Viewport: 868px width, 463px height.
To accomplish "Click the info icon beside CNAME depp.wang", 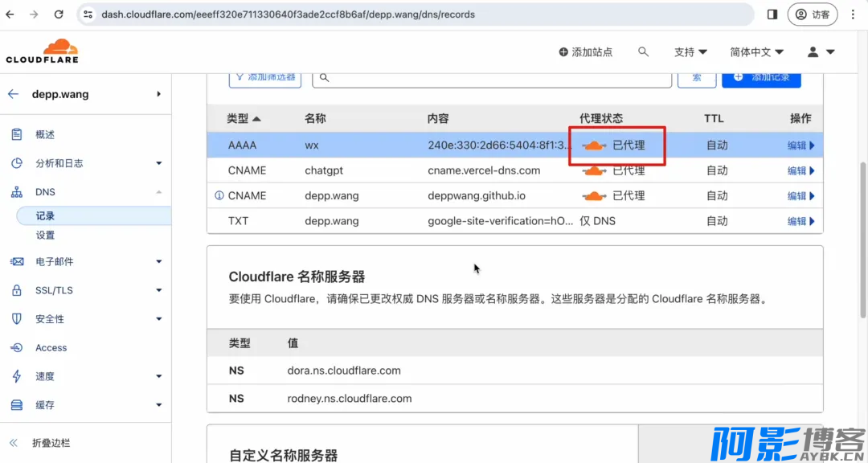I will (x=219, y=195).
